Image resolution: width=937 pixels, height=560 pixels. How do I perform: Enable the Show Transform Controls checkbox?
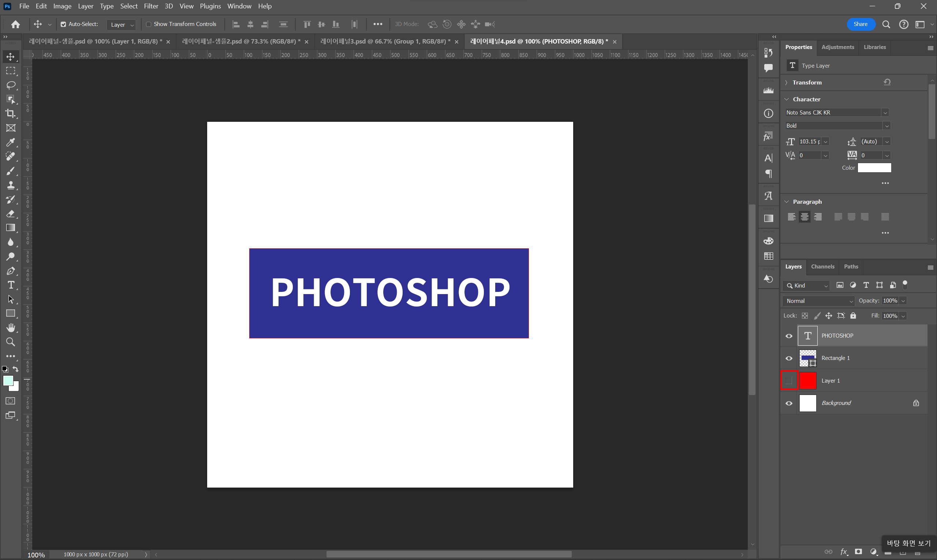(148, 24)
